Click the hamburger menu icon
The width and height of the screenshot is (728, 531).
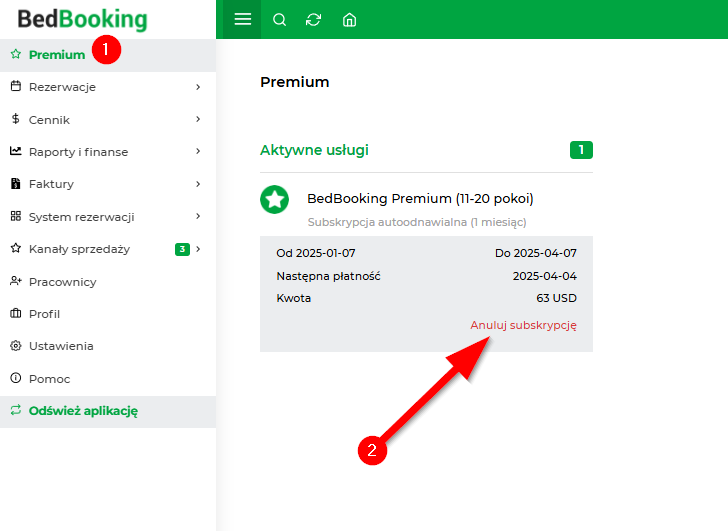tap(242, 19)
